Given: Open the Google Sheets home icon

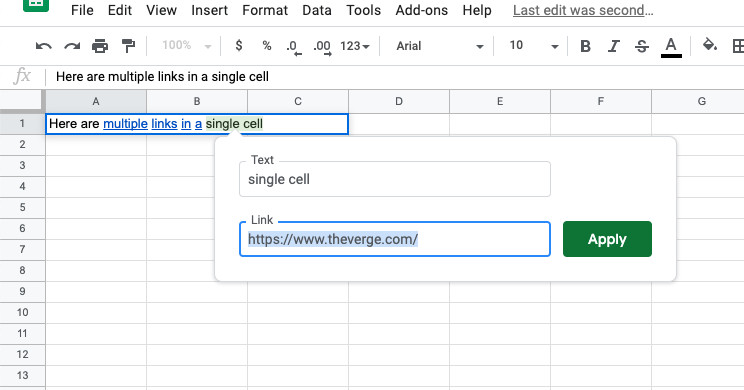Looking at the screenshot, I should 36,5.
